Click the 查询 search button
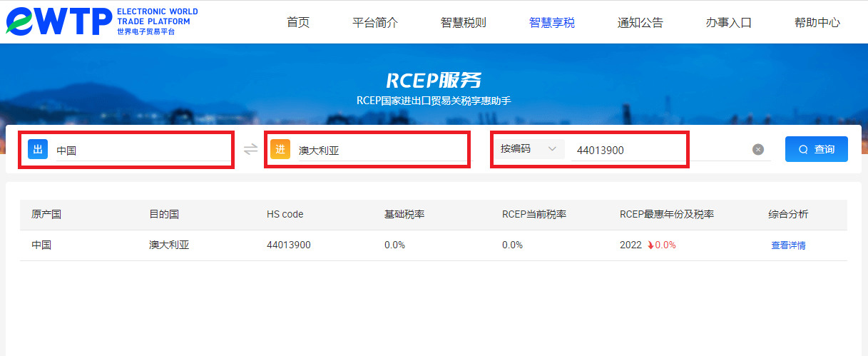The image size is (868, 356). [x=817, y=149]
